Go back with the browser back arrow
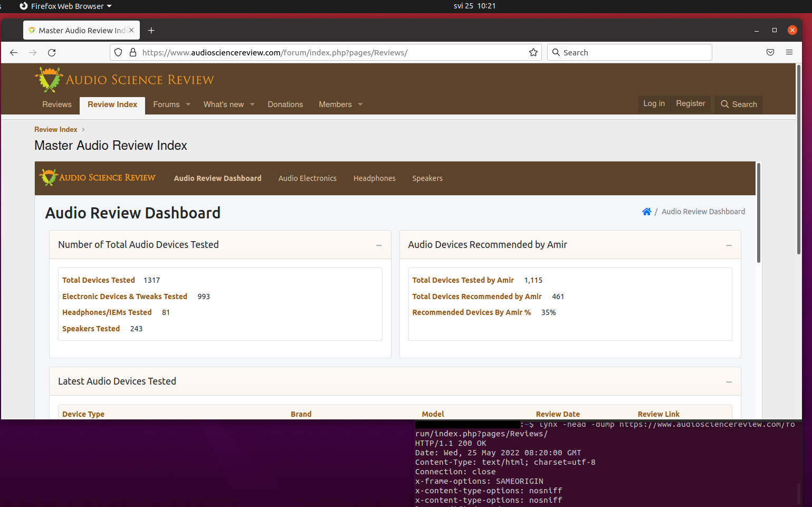The width and height of the screenshot is (812, 507). [x=14, y=53]
